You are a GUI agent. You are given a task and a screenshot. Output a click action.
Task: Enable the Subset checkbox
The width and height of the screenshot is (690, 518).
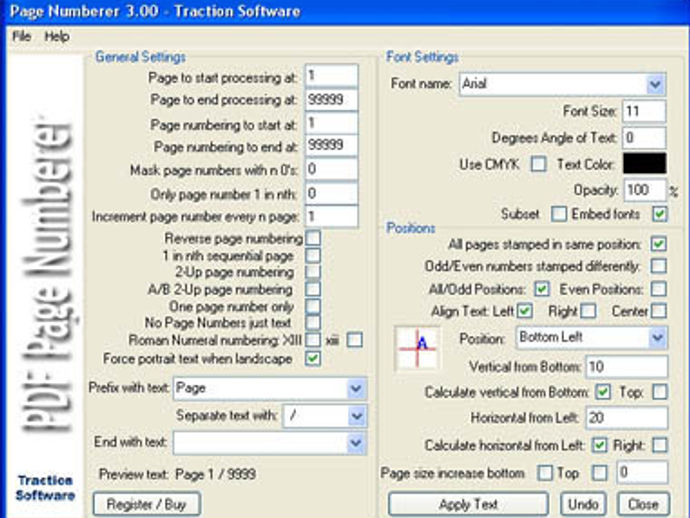click(x=559, y=214)
